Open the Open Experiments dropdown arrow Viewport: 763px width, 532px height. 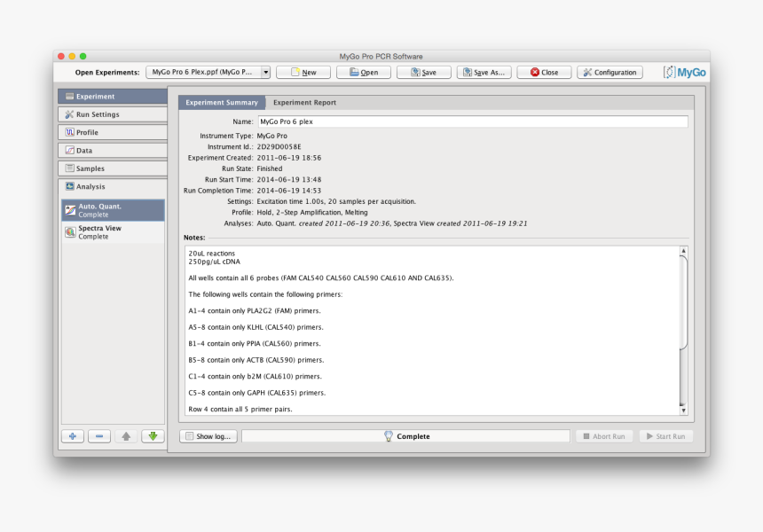point(265,72)
